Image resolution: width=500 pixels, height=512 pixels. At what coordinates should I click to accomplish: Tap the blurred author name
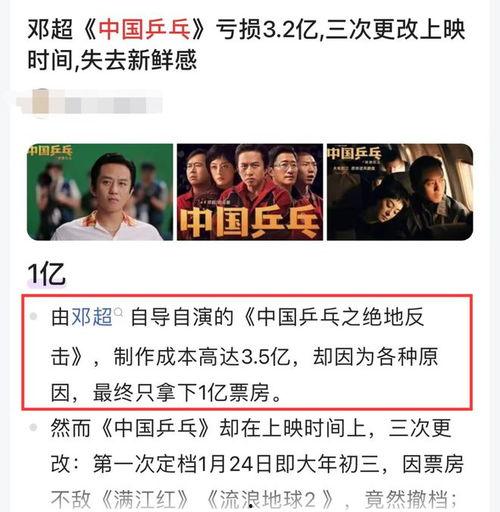[107, 105]
